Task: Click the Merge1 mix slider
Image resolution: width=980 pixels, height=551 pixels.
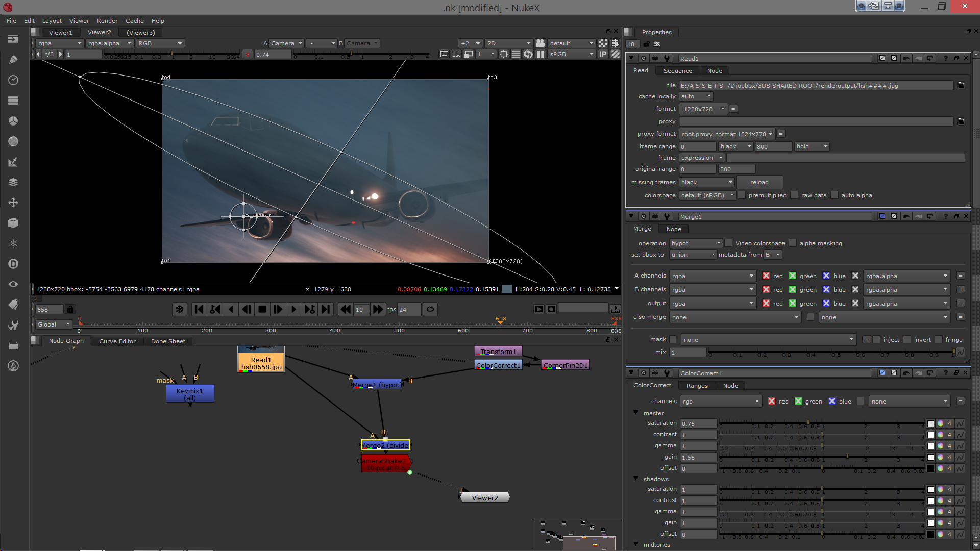Action: tap(831, 352)
